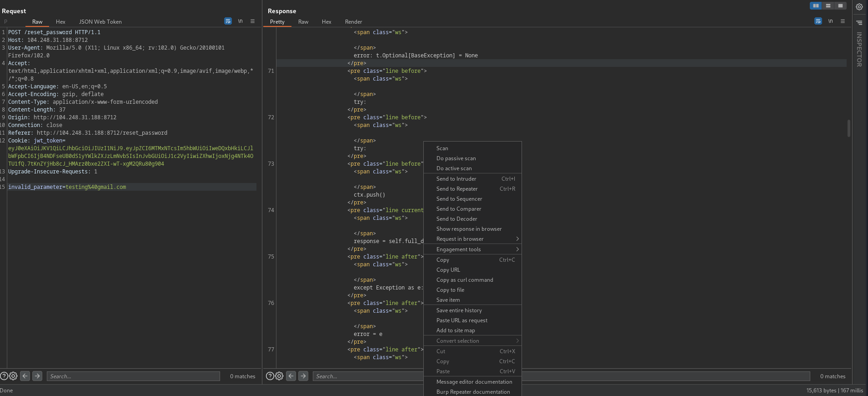Open Message editor documentation
The height and width of the screenshot is (396, 868).
click(472, 382)
